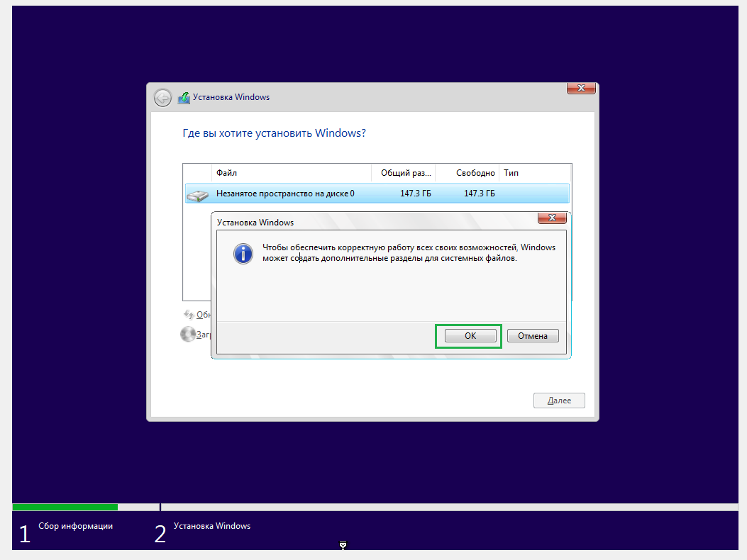Click the Отмена button in the dialog

533,336
